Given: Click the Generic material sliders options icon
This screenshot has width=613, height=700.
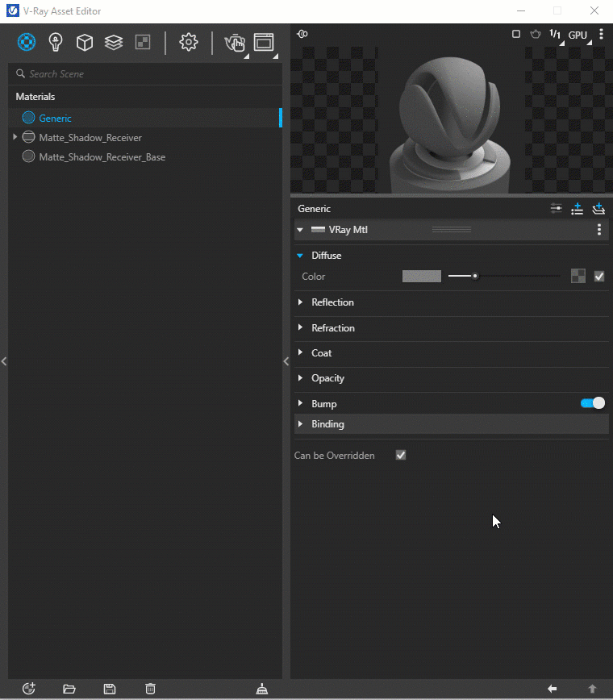Looking at the screenshot, I should pos(556,209).
